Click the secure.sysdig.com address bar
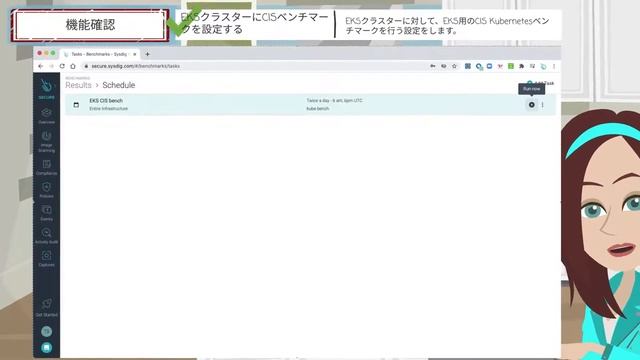 pos(253,66)
